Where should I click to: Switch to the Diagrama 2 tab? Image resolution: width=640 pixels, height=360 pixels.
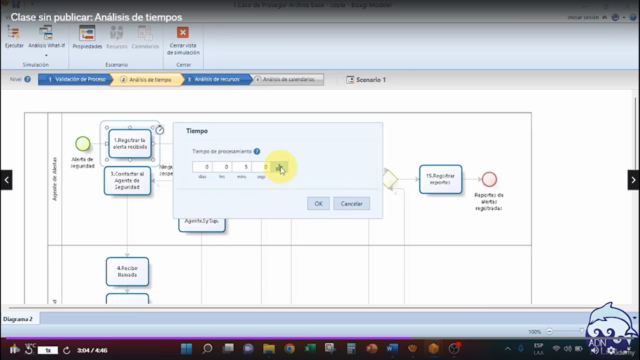click(x=18, y=319)
